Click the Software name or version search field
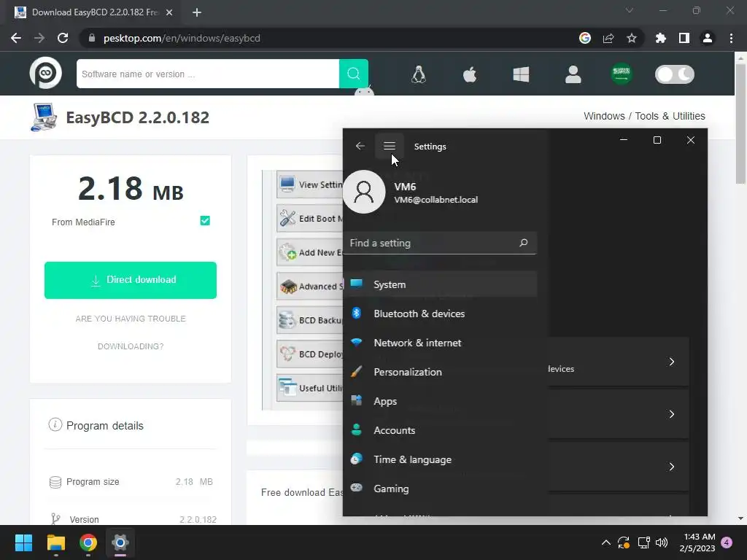 click(208, 74)
